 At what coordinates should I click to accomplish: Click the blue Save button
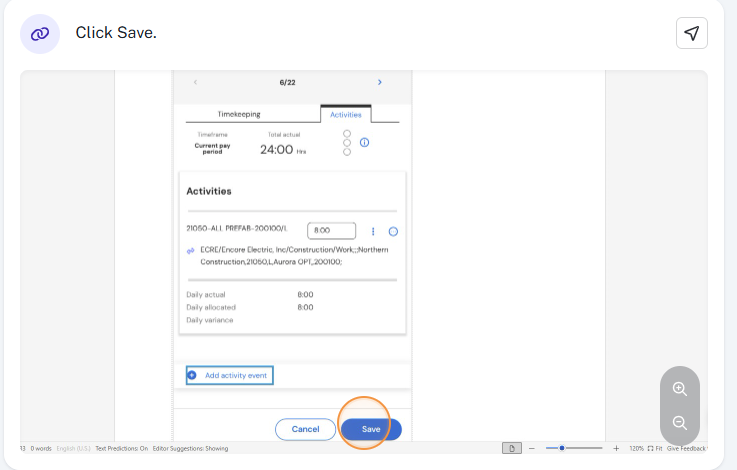coord(371,429)
